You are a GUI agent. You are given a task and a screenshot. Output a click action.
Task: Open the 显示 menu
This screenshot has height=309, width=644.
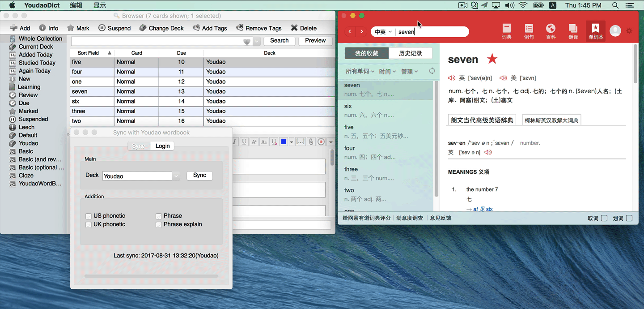tap(100, 5)
